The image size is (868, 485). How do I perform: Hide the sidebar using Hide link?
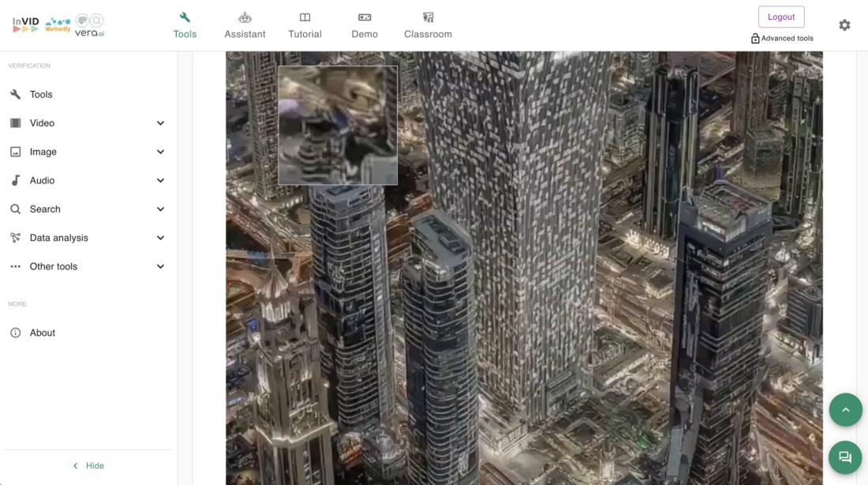pyautogui.click(x=88, y=466)
